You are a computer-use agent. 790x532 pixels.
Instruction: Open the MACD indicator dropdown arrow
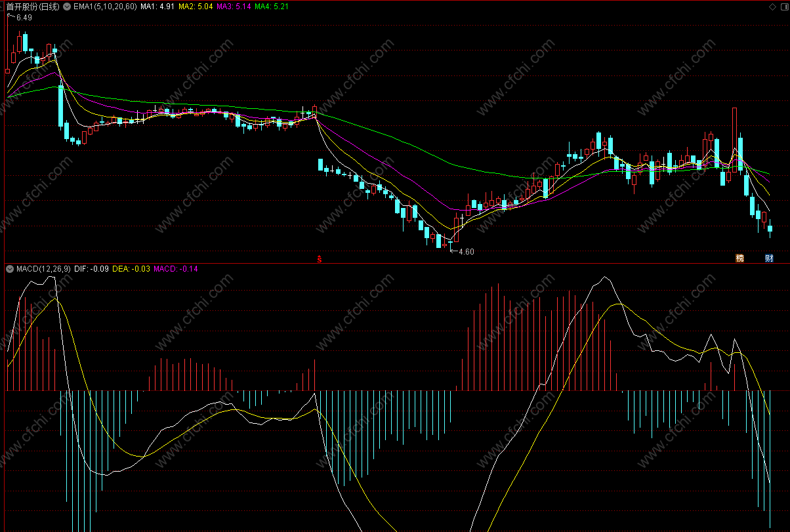(x=10, y=268)
